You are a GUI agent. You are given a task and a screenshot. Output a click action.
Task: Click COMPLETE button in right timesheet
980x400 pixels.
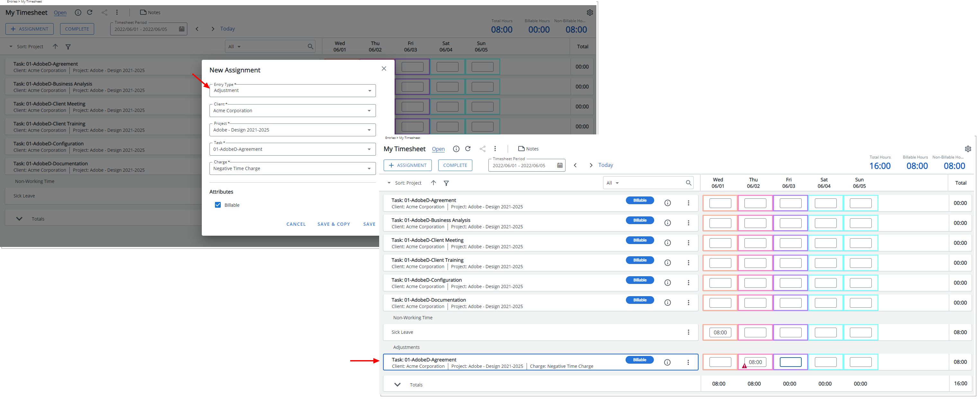point(455,165)
